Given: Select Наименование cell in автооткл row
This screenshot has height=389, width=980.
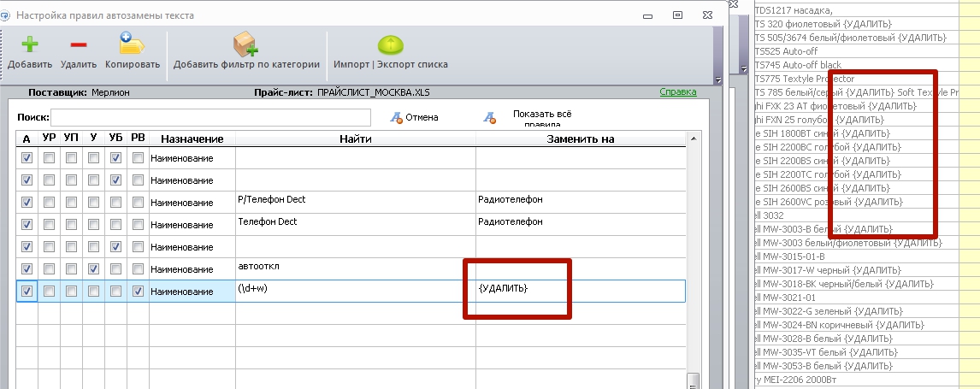Looking at the screenshot, I should point(192,269).
